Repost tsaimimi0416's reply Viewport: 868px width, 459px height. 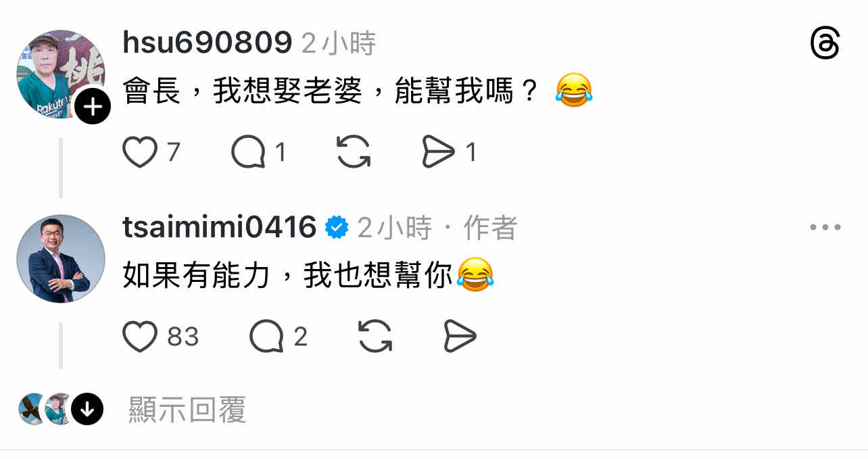(375, 337)
